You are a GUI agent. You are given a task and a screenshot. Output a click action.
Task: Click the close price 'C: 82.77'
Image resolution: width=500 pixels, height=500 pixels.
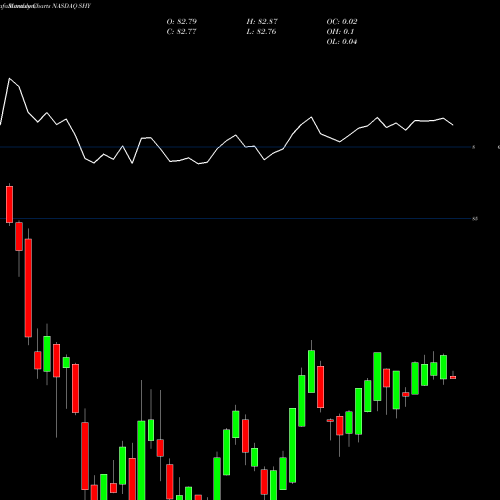(181, 32)
